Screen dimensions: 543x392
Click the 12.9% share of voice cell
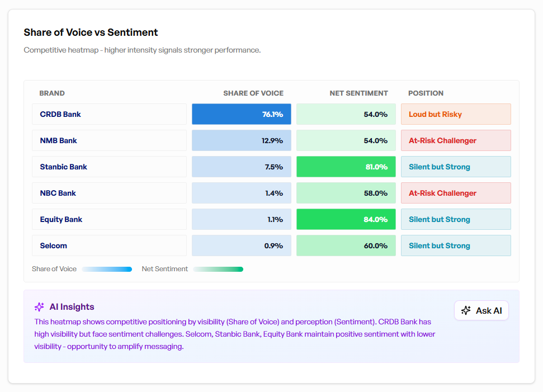point(242,140)
